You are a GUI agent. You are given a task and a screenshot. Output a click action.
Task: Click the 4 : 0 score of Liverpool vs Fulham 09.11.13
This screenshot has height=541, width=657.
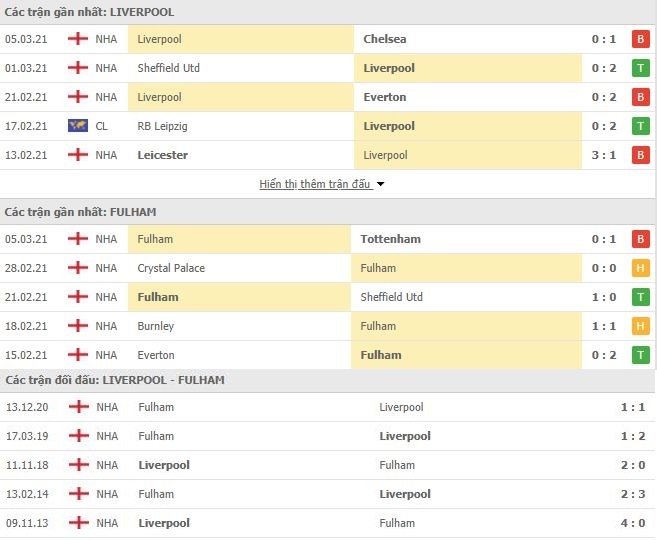tap(633, 523)
